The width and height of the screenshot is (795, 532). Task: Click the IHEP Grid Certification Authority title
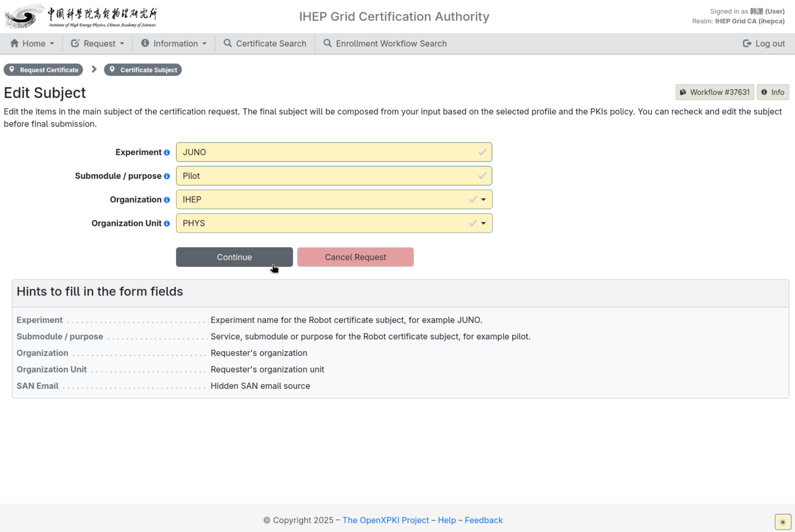click(x=394, y=16)
